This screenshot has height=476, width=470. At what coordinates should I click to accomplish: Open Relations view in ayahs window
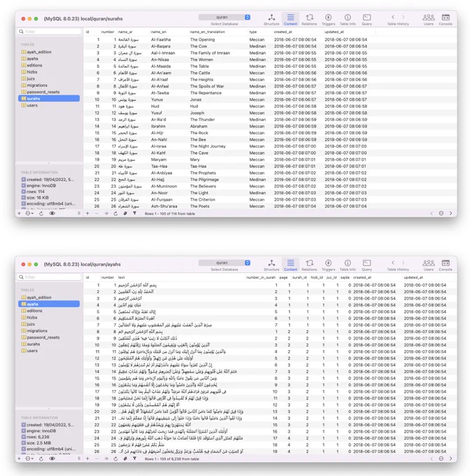pyautogui.click(x=309, y=265)
